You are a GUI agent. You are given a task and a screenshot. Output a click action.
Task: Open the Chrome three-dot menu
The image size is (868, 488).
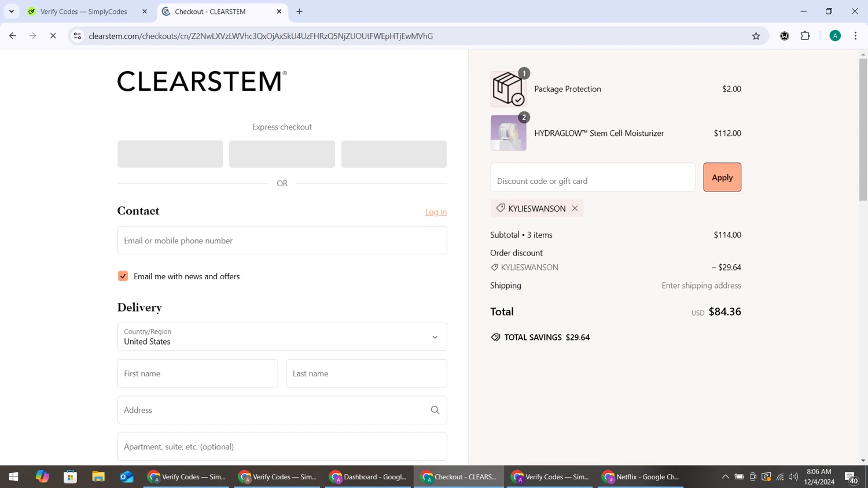855,36
